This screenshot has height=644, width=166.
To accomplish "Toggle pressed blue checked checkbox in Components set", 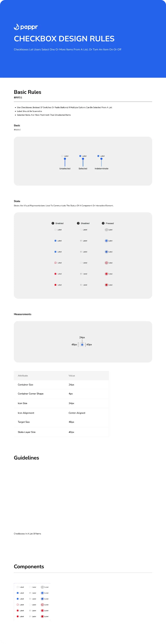I will point(42,593).
